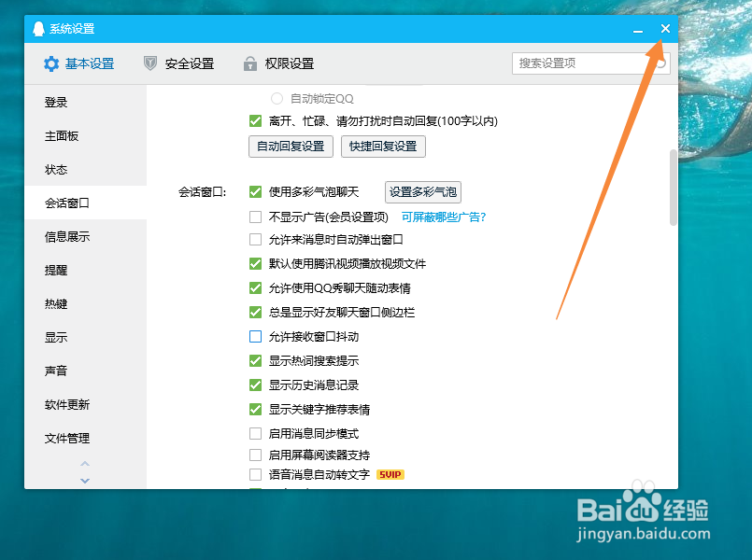The image size is (752, 560).
Task: Uncheck 默认使用腾讯视频播放视频文件
Action: (x=256, y=263)
